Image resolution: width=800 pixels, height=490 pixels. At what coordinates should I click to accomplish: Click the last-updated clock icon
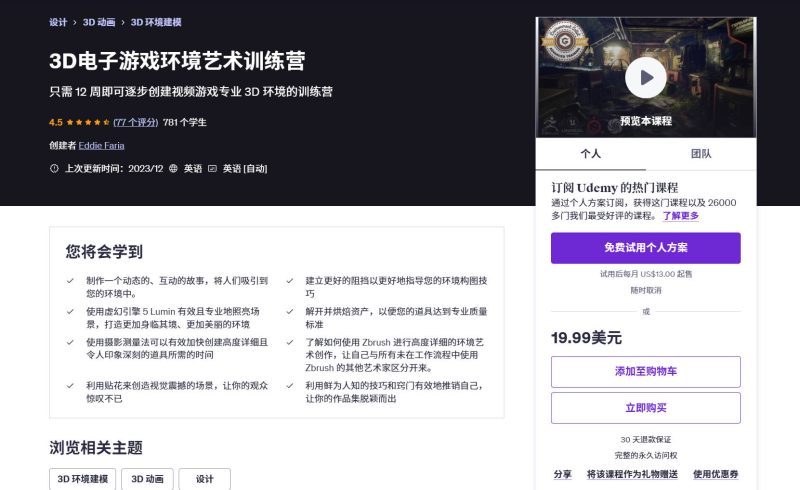coord(54,168)
